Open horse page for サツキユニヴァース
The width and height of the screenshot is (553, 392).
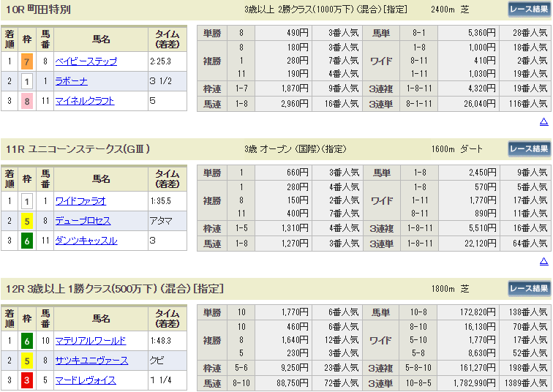(91, 361)
